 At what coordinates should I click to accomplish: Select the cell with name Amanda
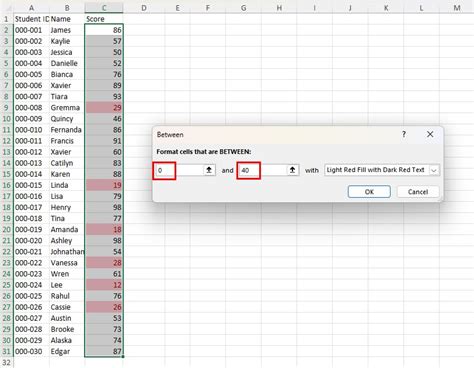(67, 229)
